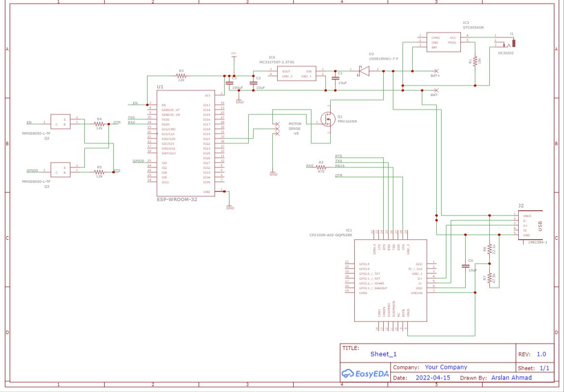Select the IC4 MC33275ST-3.3T3G regulator block
The height and width of the screenshot is (392, 564).
tap(297, 73)
